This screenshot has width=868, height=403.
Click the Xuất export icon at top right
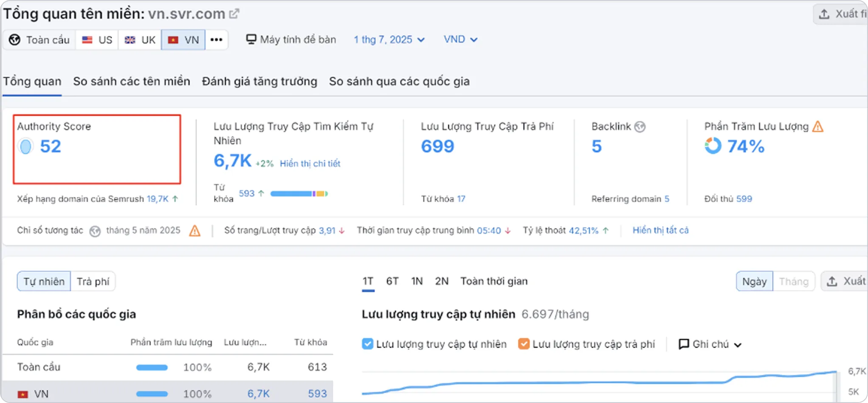pos(824,13)
